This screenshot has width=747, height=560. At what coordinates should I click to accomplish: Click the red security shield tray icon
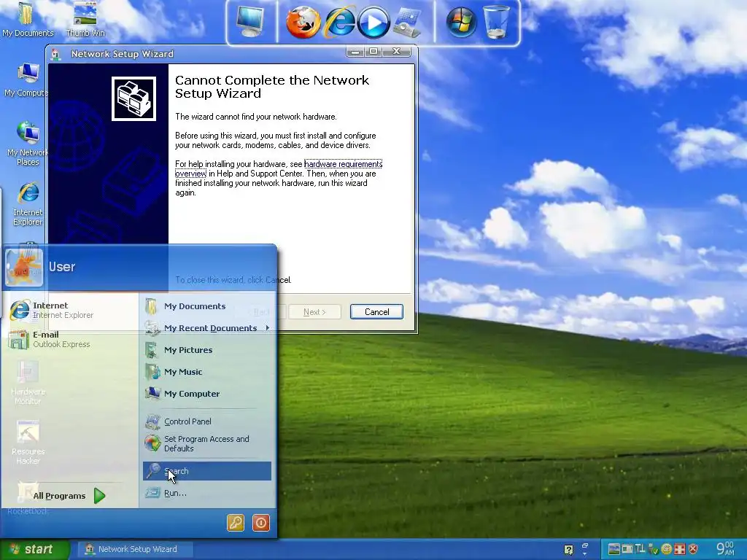click(693, 549)
